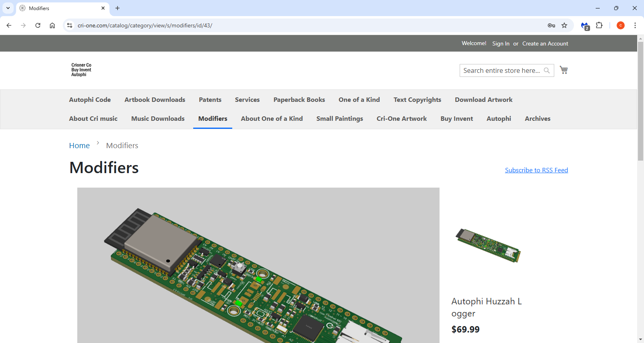Click the Modifiers page heading
This screenshot has width=644, height=343.
(104, 167)
